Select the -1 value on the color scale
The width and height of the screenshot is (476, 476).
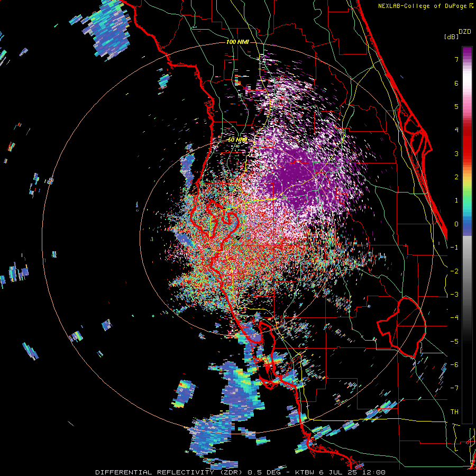click(454, 248)
